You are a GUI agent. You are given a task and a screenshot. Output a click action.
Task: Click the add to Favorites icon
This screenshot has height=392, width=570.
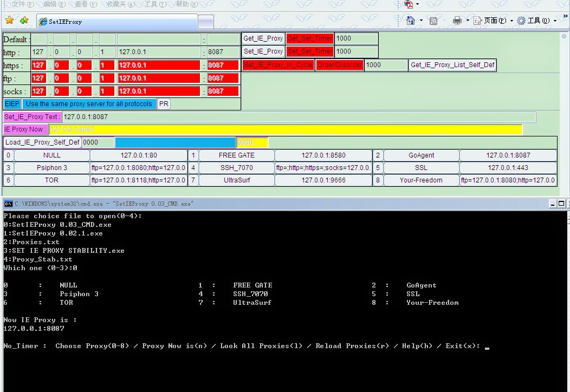(23, 21)
